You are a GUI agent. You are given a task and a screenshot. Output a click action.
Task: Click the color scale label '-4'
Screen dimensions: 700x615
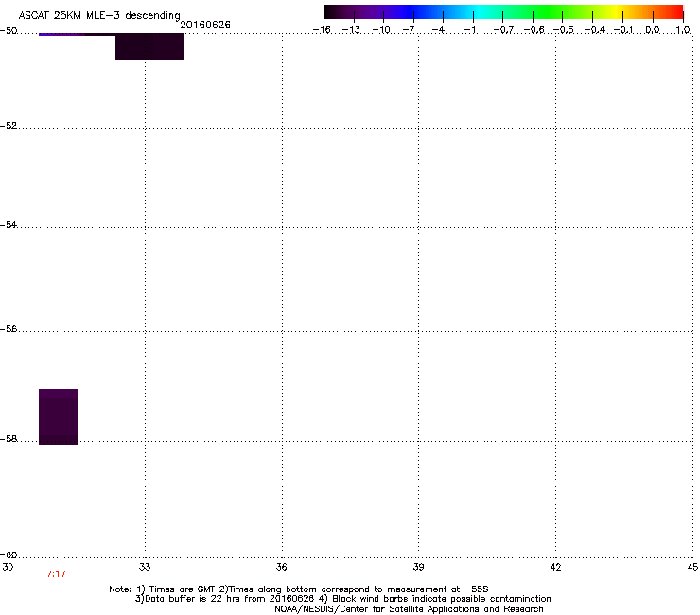pyautogui.click(x=438, y=30)
